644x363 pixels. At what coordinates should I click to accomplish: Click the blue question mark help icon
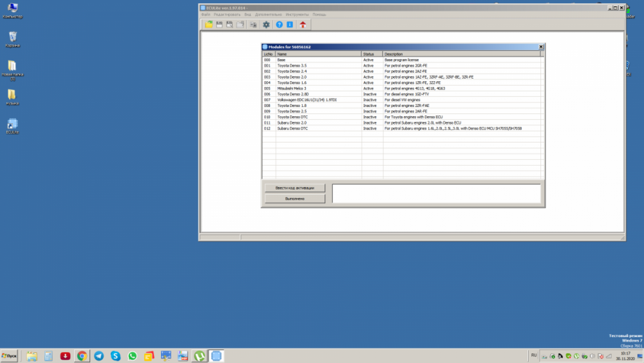[279, 25]
